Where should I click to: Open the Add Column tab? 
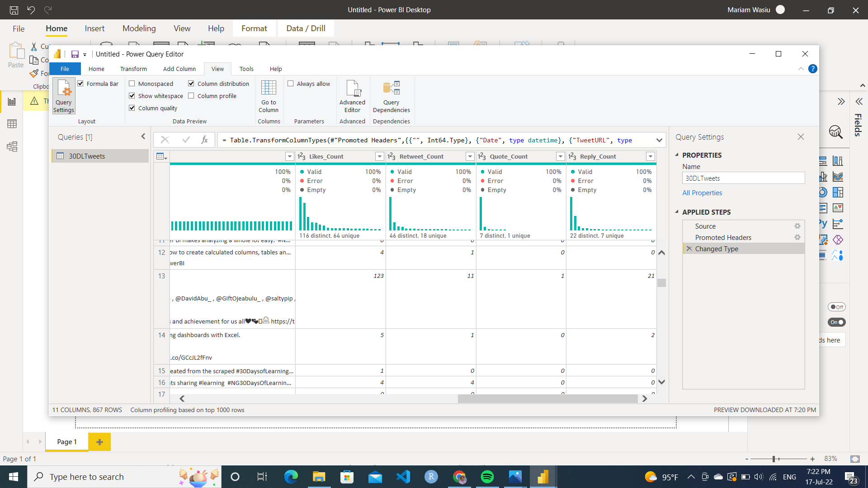pyautogui.click(x=179, y=69)
